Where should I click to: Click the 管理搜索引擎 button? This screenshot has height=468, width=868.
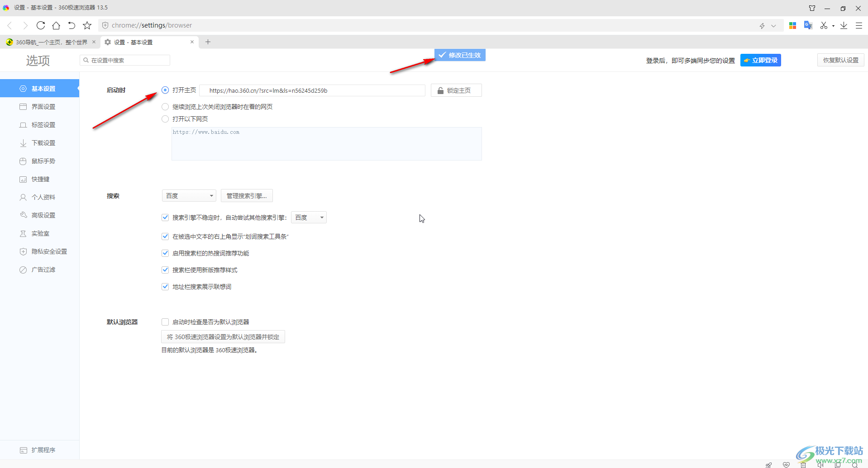(x=247, y=196)
